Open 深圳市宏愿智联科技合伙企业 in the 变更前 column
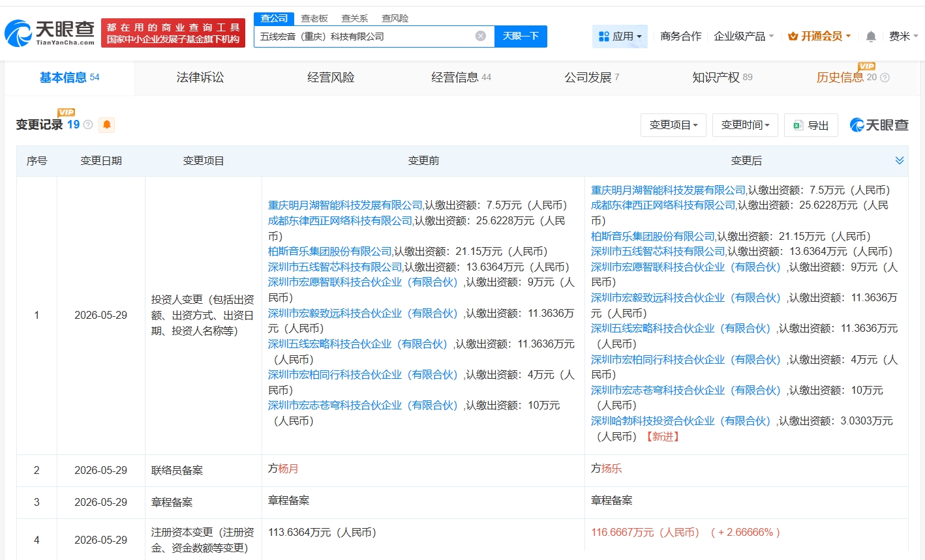 [x=364, y=282]
